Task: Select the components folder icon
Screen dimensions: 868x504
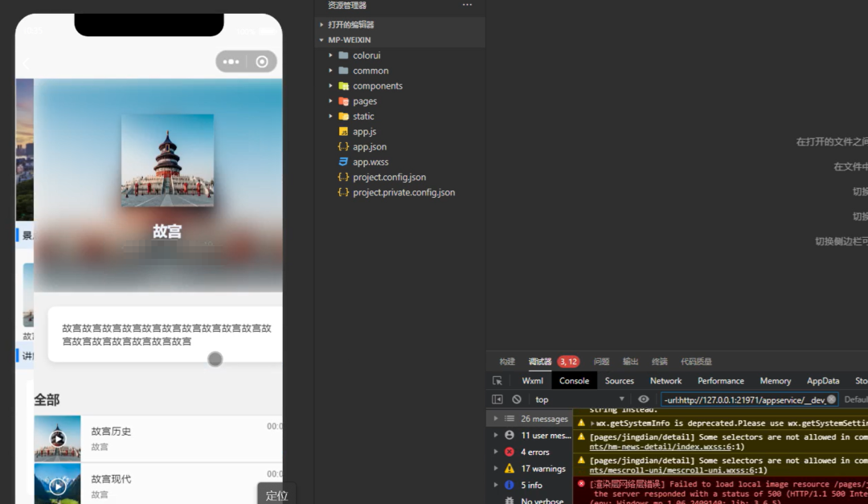Action: pos(343,86)
